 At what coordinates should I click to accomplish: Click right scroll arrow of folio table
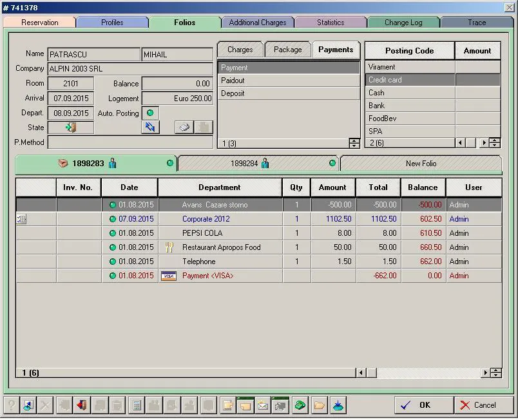(x=485, y=373)
